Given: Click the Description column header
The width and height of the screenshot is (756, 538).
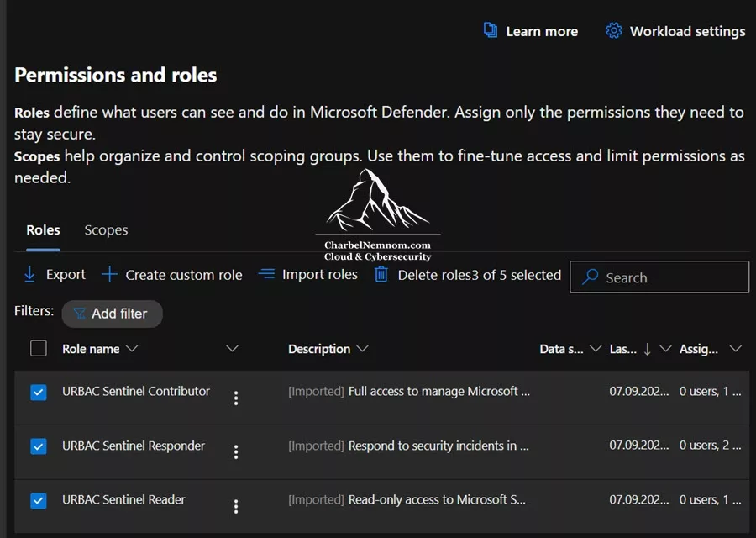Looking at the screenshot, I should (319, 349).
